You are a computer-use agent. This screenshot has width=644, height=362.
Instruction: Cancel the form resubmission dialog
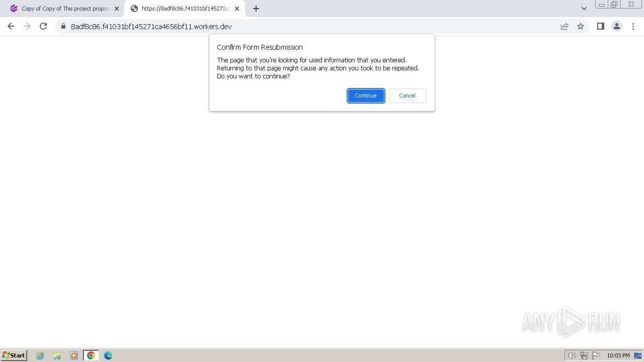click(408, 96)
